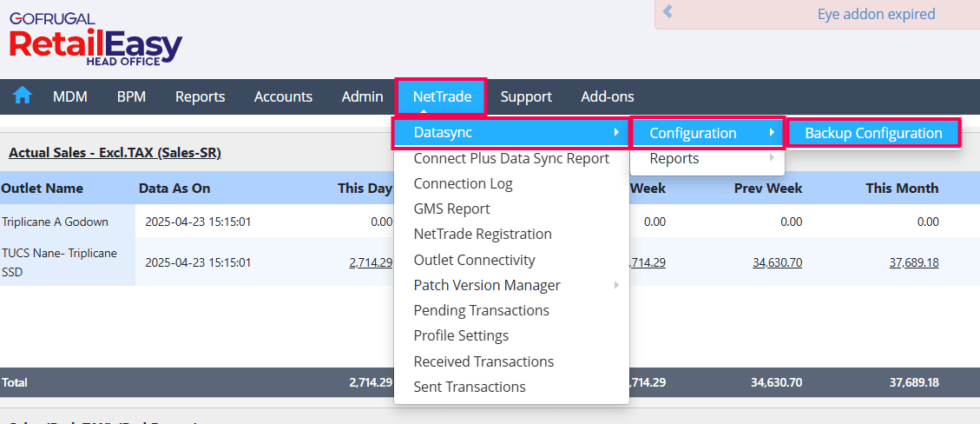Click Actual Sales - Excl.TAX heading link
980x424 pixels.
point(115,153)
